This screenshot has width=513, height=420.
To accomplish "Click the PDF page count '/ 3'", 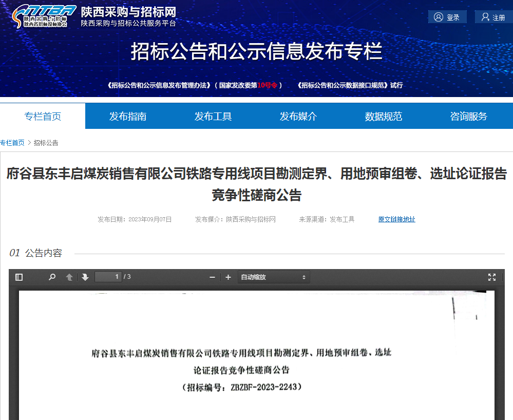I will 127,277.
